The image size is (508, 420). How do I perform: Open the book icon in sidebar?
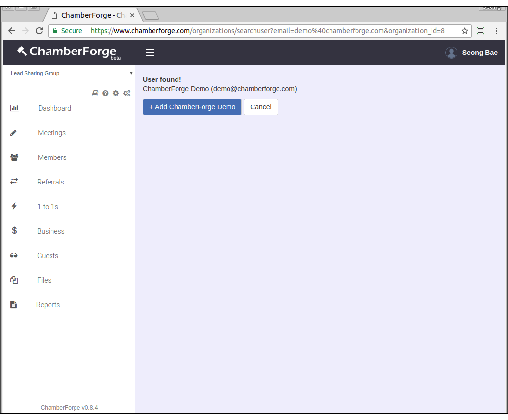point(95,93)
